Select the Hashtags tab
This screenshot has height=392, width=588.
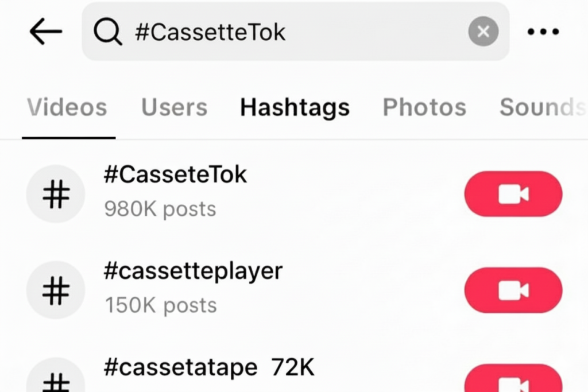(295, 107)
